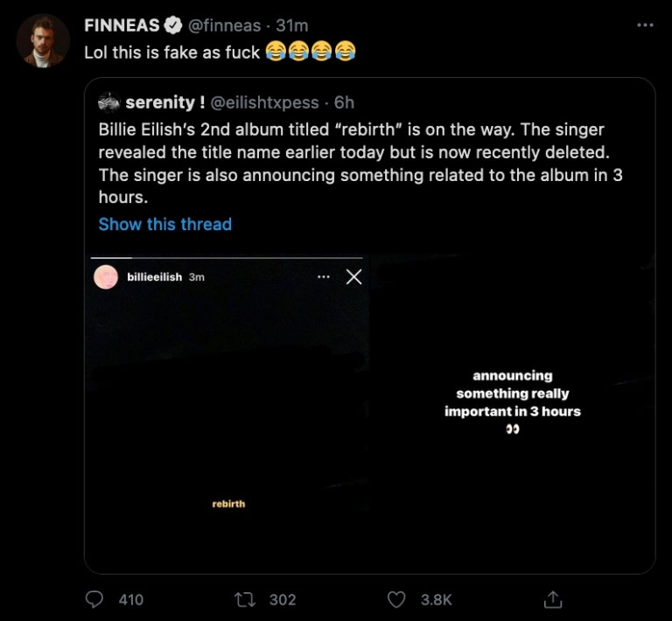Open billieeilish's story profile avatar
Viewport: 672px width, 621px height.
[106, 277]
